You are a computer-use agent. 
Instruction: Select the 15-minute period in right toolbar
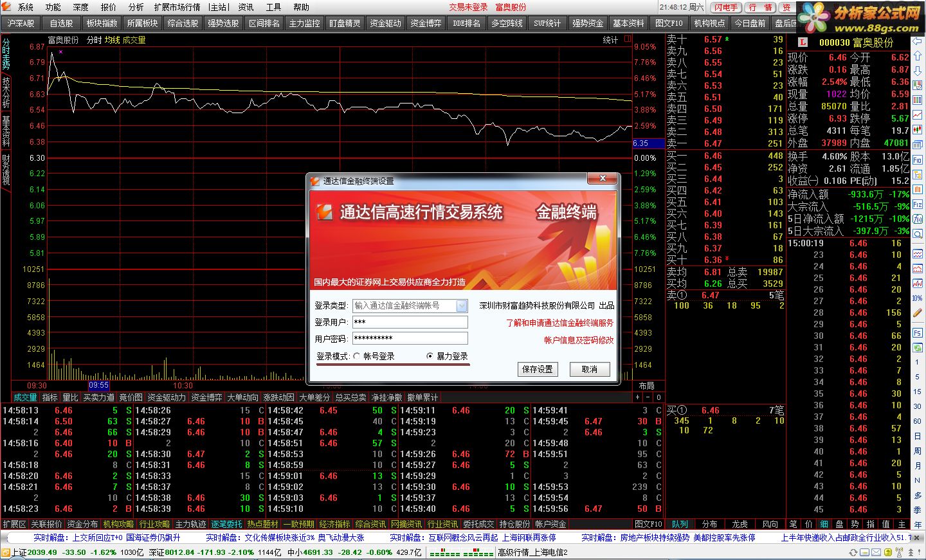918,391
